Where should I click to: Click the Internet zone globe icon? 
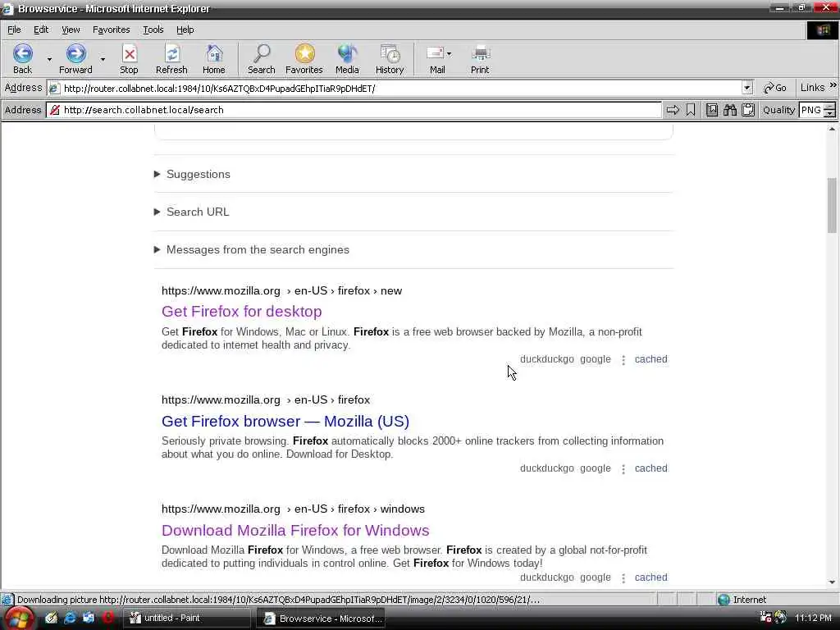pyautogui.click(x=724, y=600)
